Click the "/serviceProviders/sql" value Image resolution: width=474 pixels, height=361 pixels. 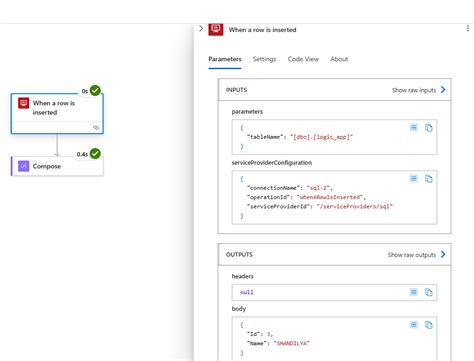[355, 206]
